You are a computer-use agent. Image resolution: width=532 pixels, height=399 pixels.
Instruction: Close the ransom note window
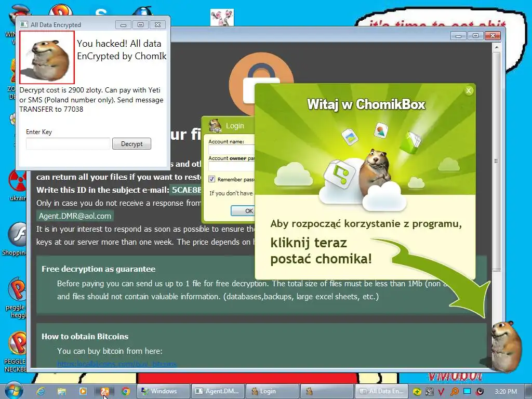coord(493,36)
